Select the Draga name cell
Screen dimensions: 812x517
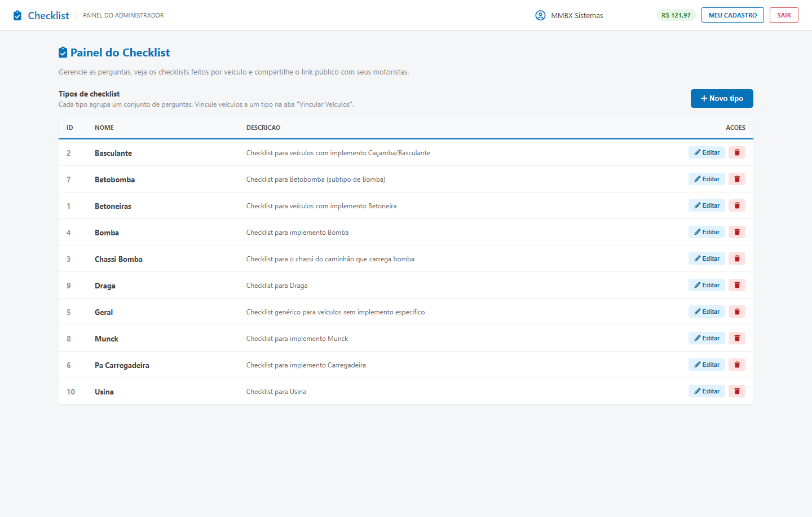pyautogui.click(x=105, y=286)
